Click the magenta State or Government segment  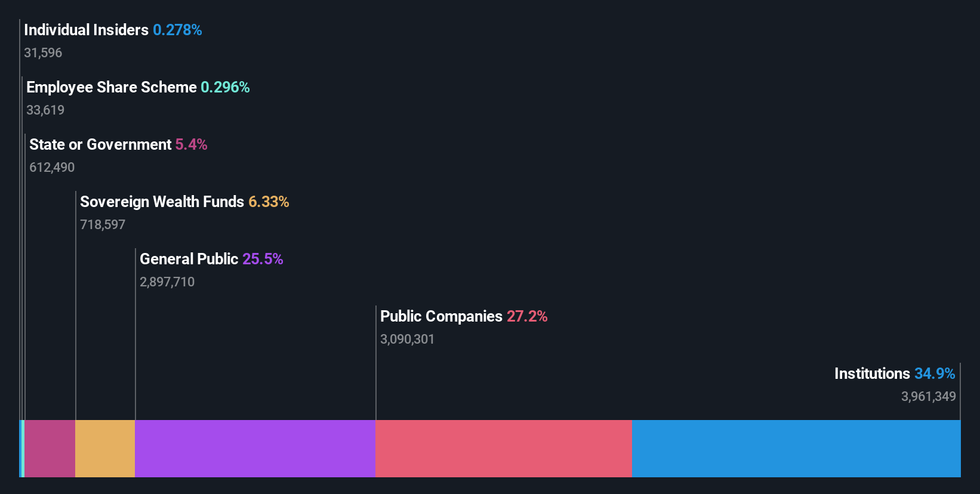[50, 449]
